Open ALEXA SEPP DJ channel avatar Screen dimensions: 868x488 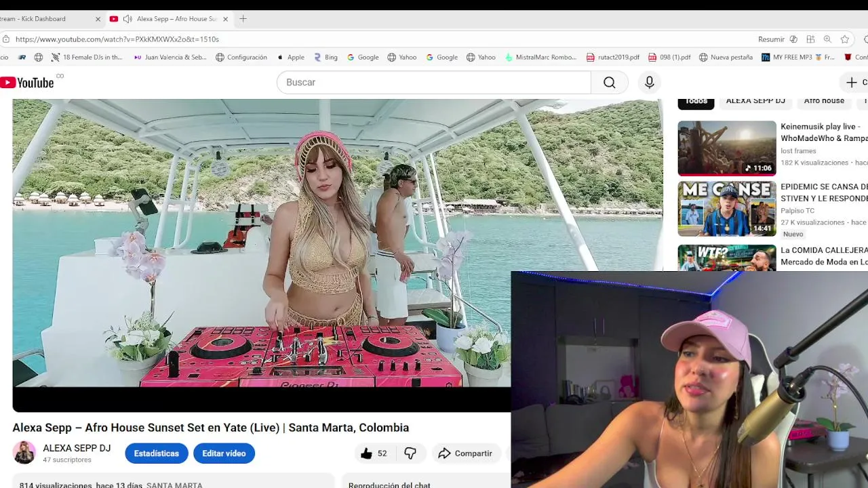click(24, 453)
